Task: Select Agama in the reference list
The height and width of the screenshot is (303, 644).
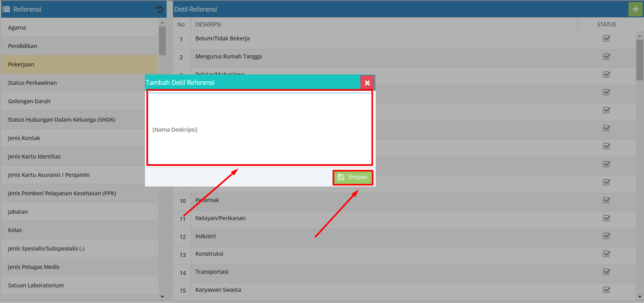Action: click(x=17, y=28)
